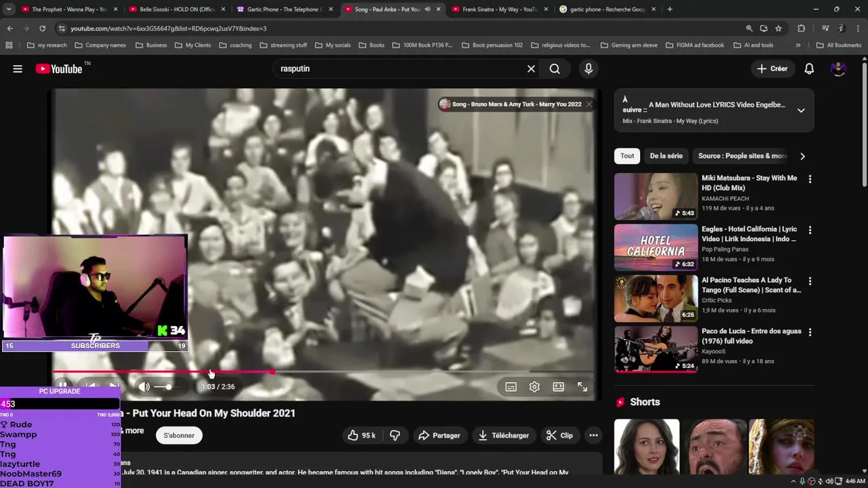Select the De la série chip
This screenshot has width=868, height=488.
(666, 156)
